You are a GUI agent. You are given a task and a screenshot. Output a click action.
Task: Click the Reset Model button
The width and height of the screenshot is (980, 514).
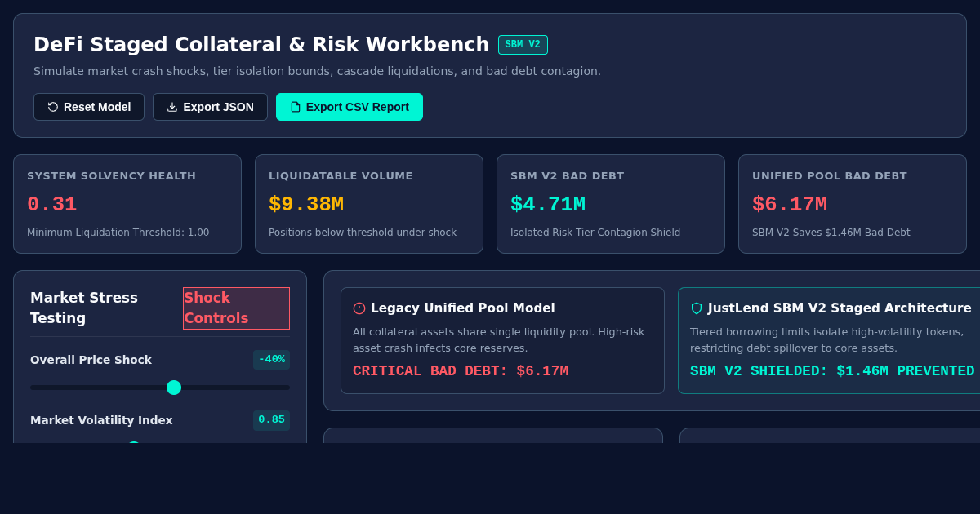pyautogui.click(x=89, y=107)
